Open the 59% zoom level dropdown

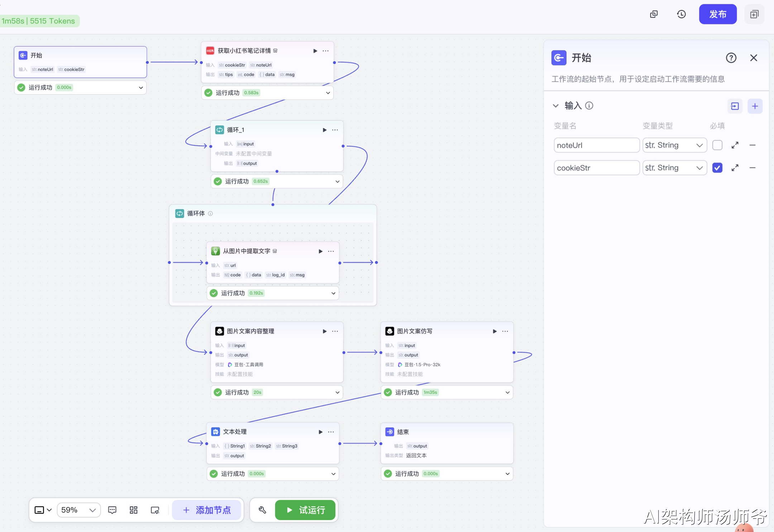78,510
